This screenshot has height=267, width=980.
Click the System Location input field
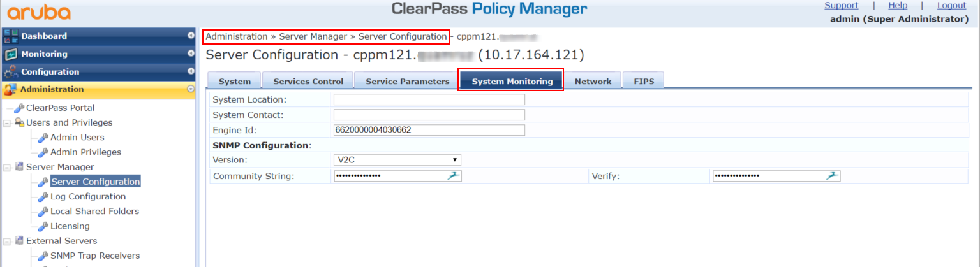429,99
